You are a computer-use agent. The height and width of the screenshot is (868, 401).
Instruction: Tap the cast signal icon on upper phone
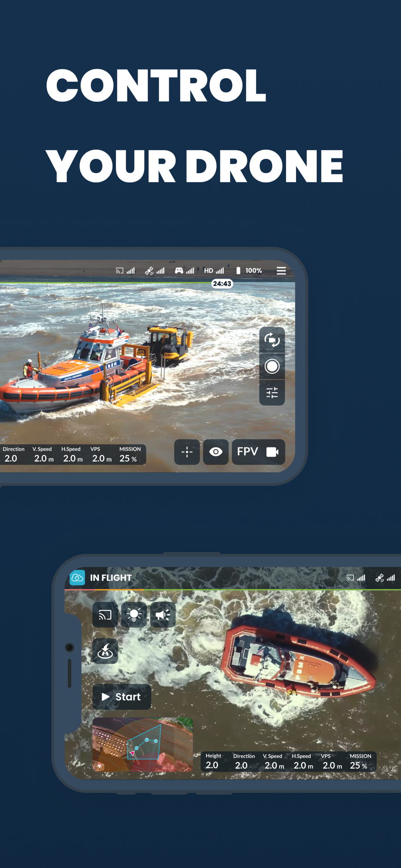pos(125,271)
